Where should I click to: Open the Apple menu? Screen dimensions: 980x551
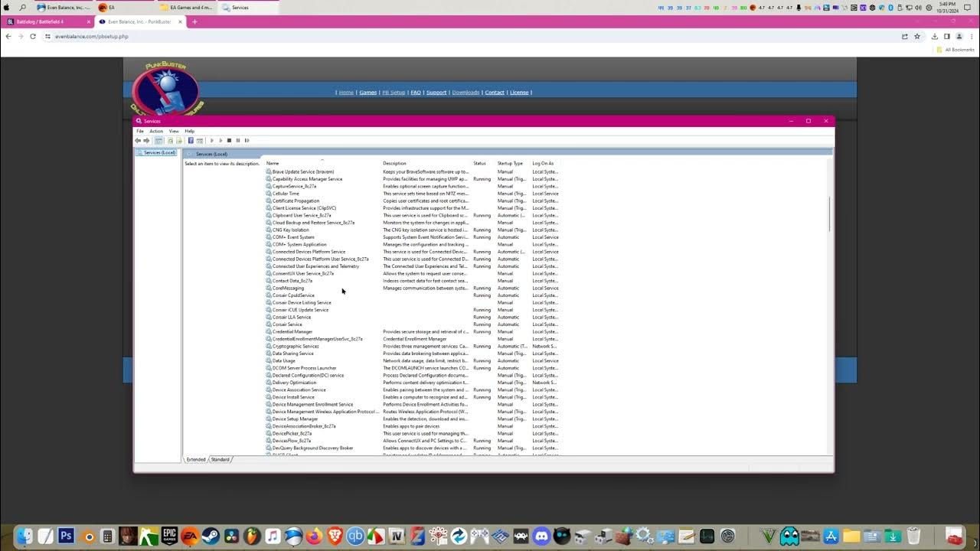click(x=7, y=7)
